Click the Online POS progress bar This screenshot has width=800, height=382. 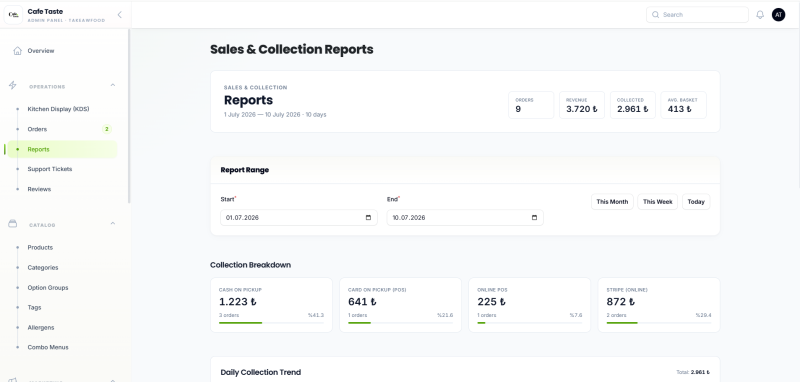pos(530,322)
